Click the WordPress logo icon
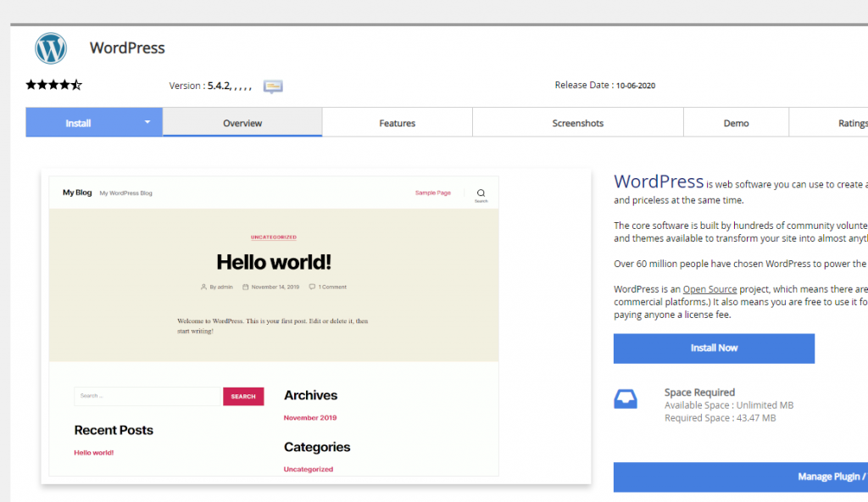 coord(51,48)
